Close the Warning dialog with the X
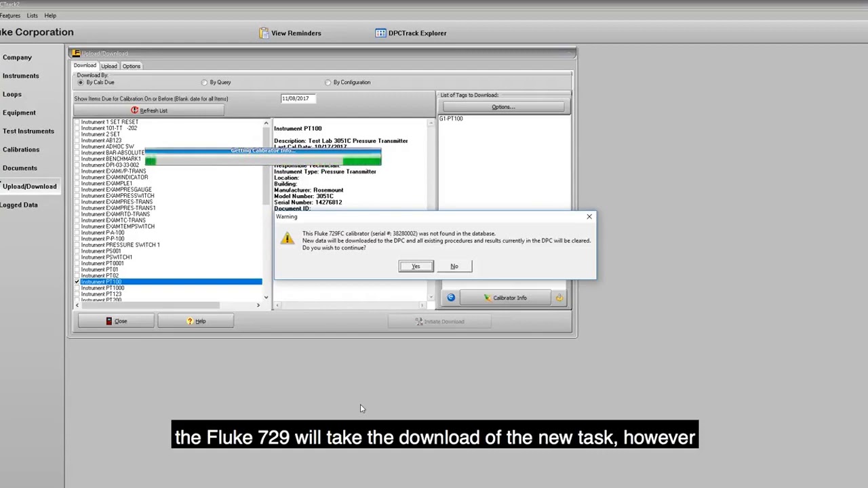 tap(589, 217)
